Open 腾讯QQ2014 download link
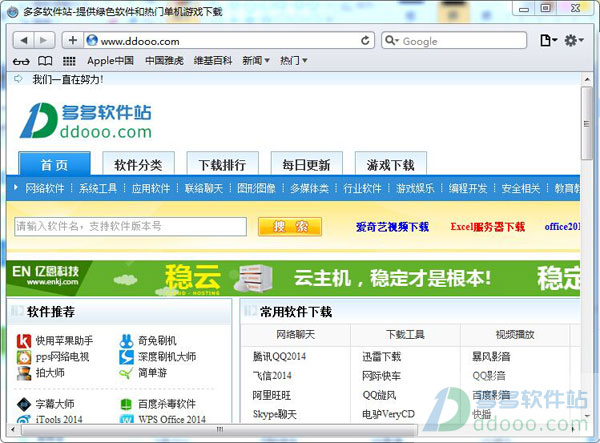Viewport: 600px width, 443px height. pos(279,357)
